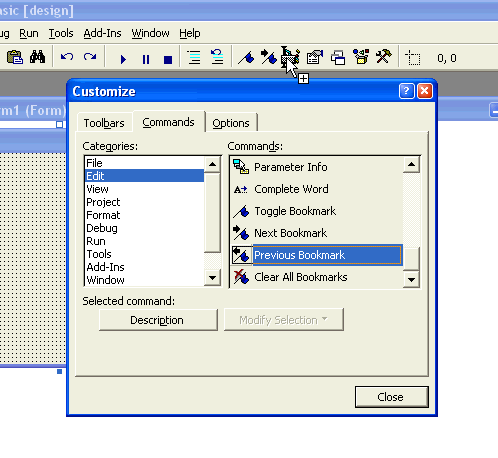Click Commands list scroll up arrow
Screen dimensions: 498x458
411,164
